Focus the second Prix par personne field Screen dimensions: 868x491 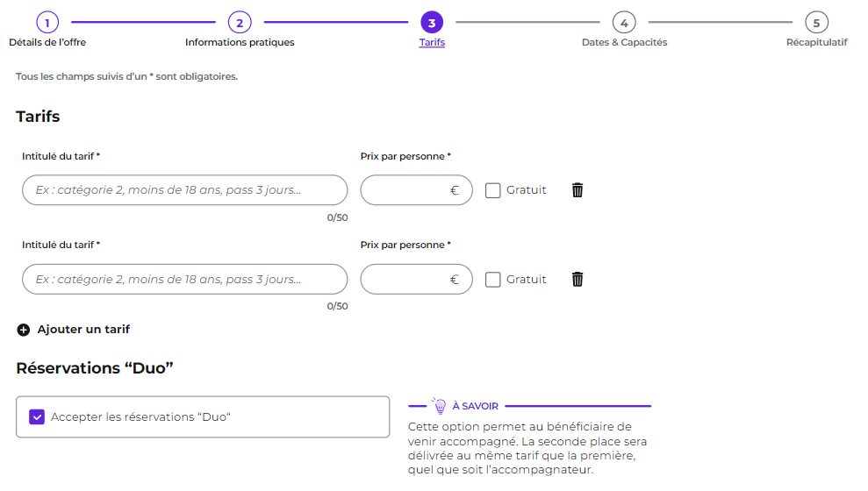[x=416, y=279]
